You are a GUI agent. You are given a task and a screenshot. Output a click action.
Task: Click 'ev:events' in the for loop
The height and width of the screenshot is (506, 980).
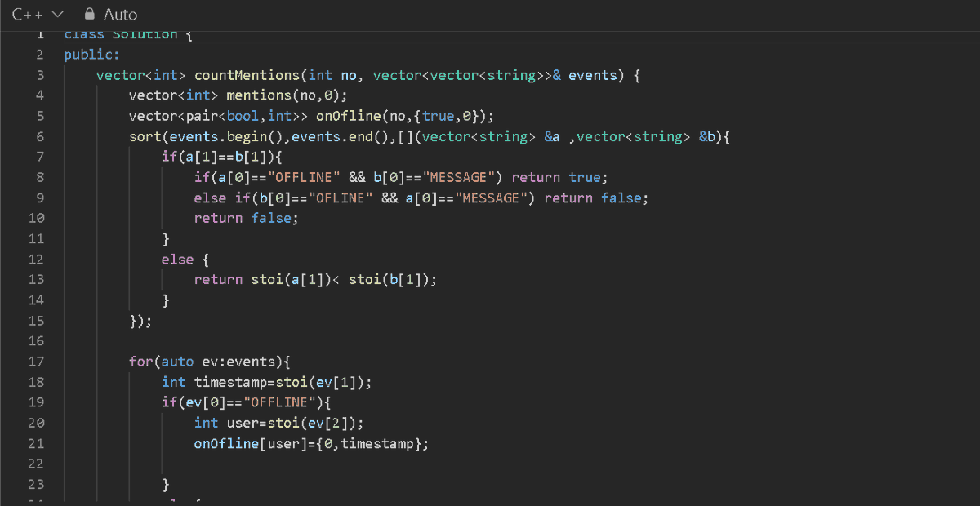click(238, 361)
